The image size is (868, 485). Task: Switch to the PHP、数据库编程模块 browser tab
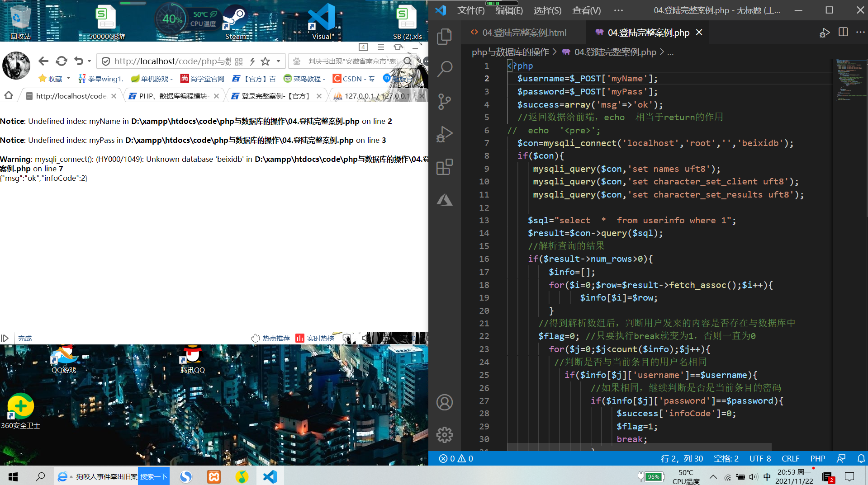click(x=174, y=96)
